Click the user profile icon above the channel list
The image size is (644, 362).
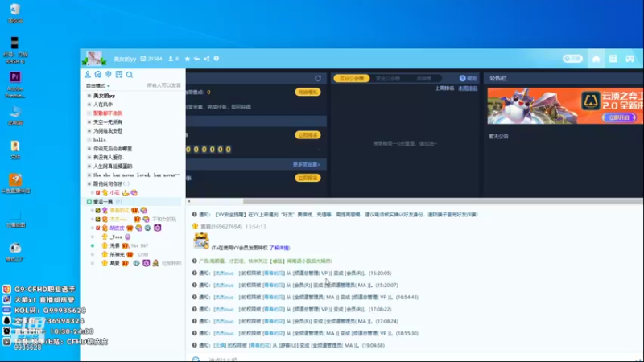pos(88,74)
